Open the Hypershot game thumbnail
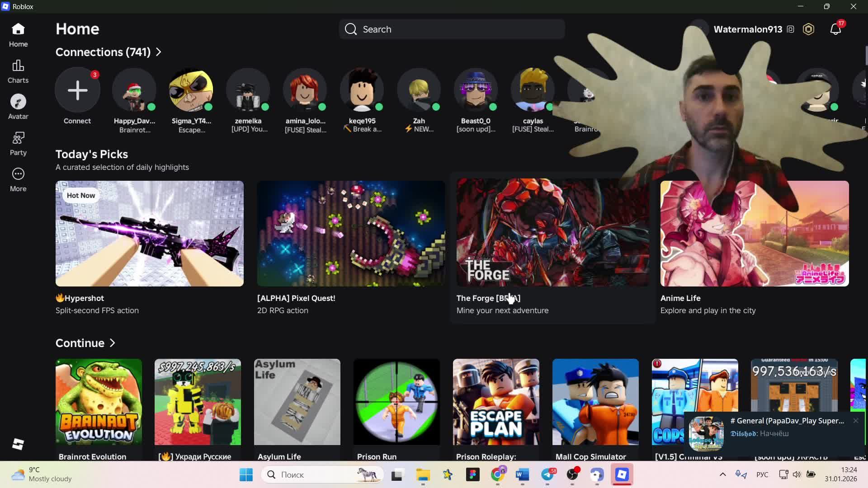 pos(149,234)
